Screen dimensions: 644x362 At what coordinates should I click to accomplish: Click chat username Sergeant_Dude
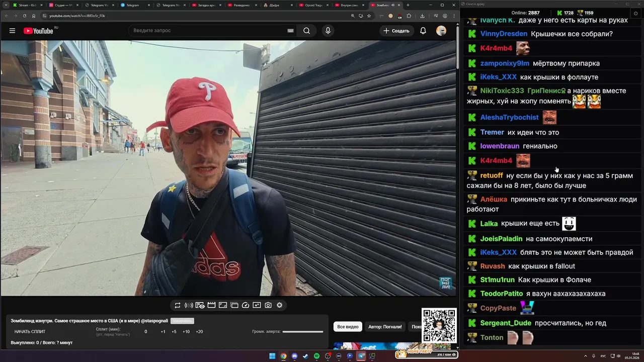[506, 323]
